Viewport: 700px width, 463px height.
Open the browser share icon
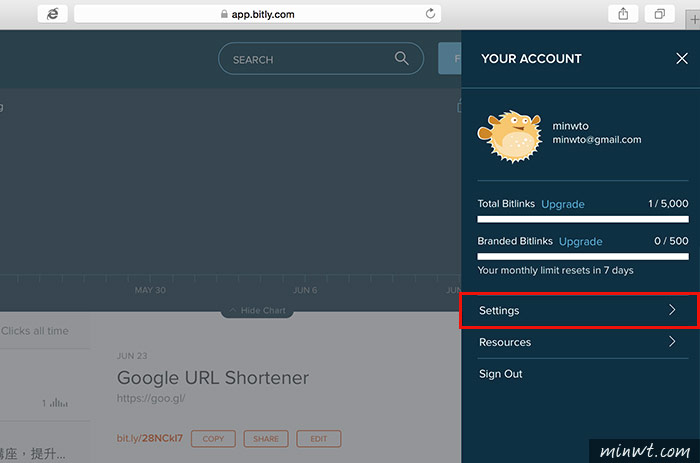pos(623,14)
